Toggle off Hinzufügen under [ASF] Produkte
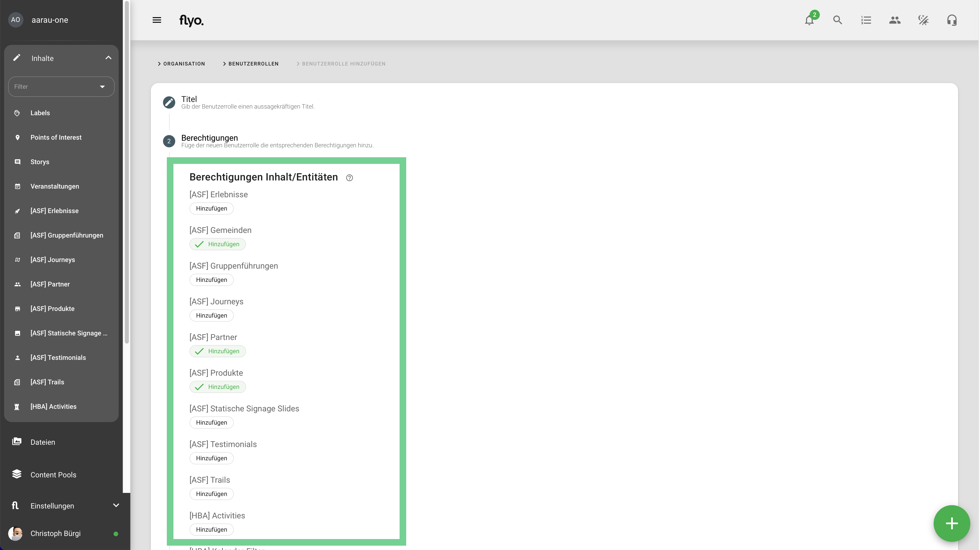 217,387
